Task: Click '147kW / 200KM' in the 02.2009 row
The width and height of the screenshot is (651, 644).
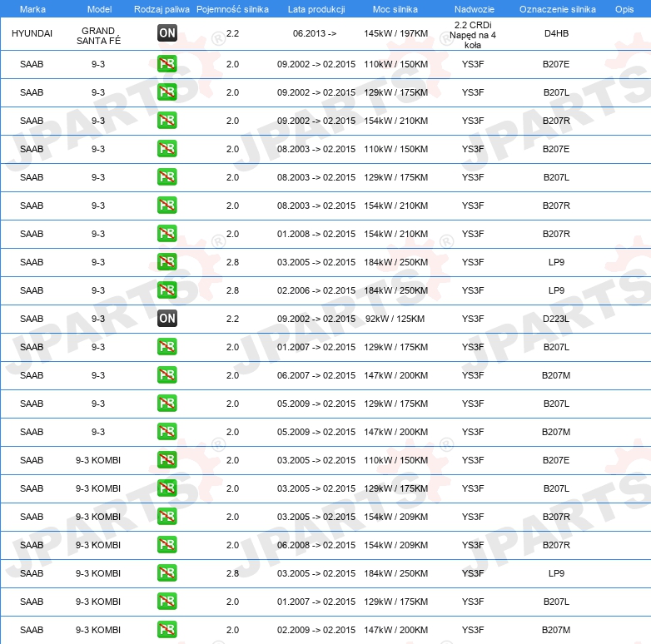Action: click(395, 630)
